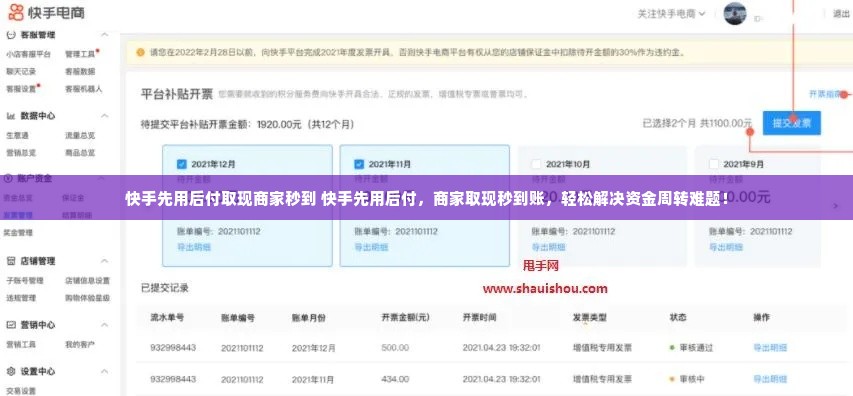853x396 pixels.
Task: Click the 已提交记录 heading
Action: click(165, 288)
